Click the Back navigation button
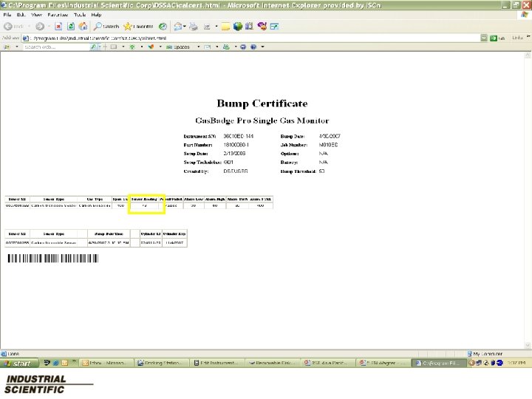The image size is (532, 399). tap(13, 26)
